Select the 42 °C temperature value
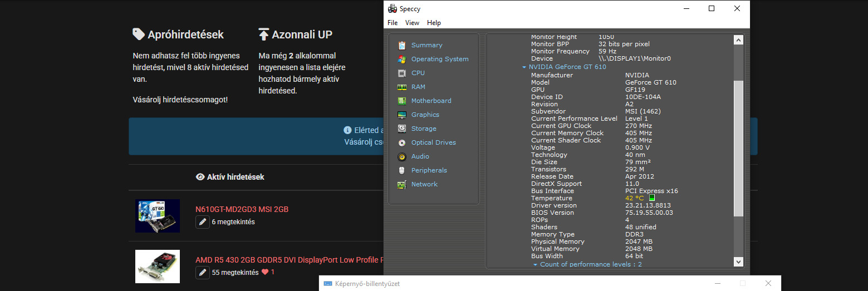868x291 pixels. [634, 198]
